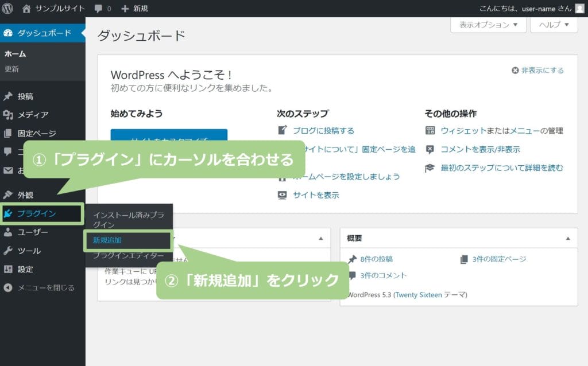Open the サンプルサイト home icon

(x=26, y=8)
